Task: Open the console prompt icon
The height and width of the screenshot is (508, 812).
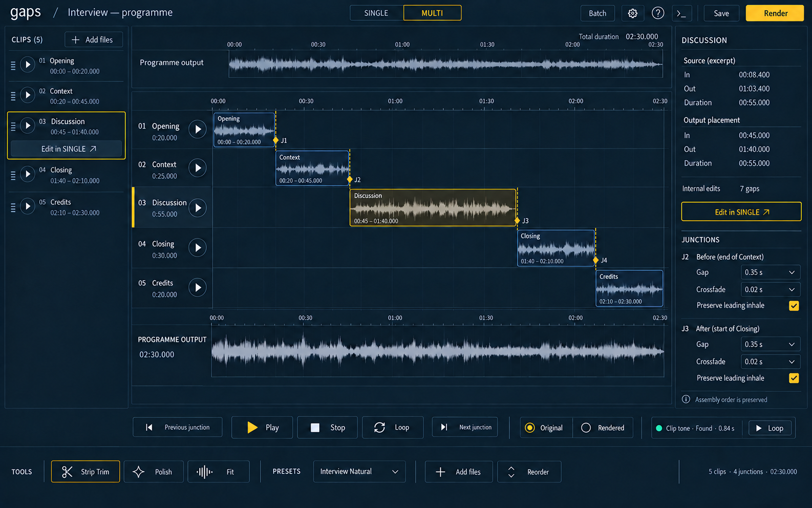Action: pos(681,13)
